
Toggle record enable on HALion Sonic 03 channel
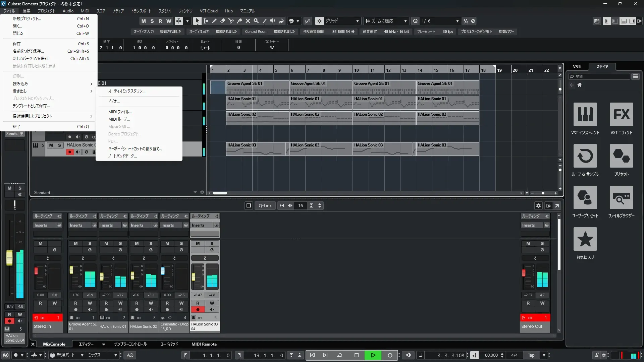[198, 309]
